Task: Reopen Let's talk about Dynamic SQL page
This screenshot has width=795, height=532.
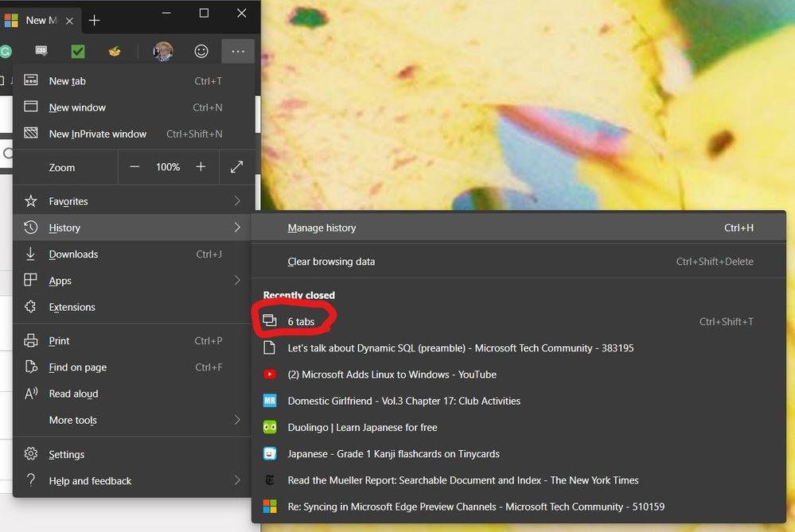Action: 519,348
